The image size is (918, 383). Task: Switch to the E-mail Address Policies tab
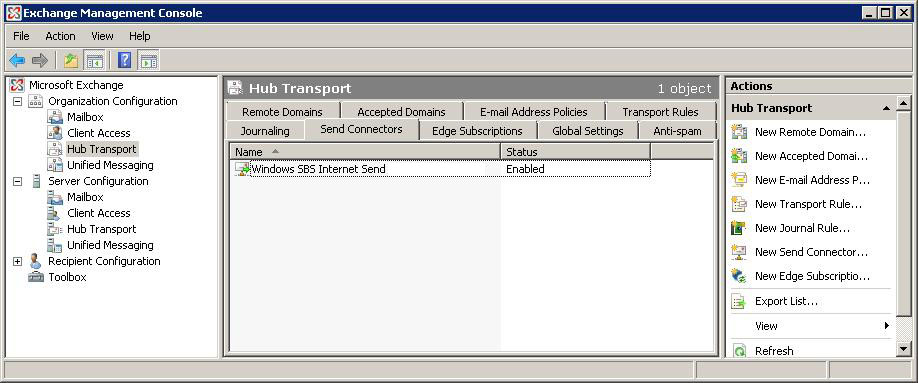pyautogui.click(x=534, y=112)
